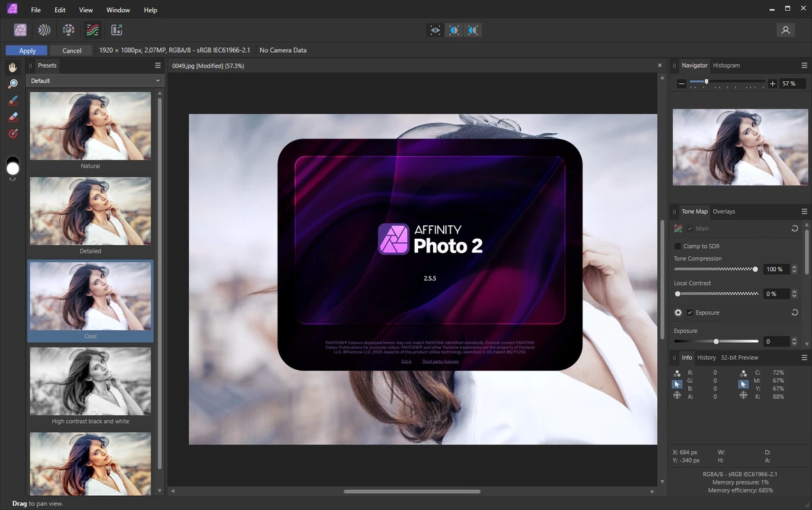
Task: Open the account icon in toolbar
Action: coord(786,30)
